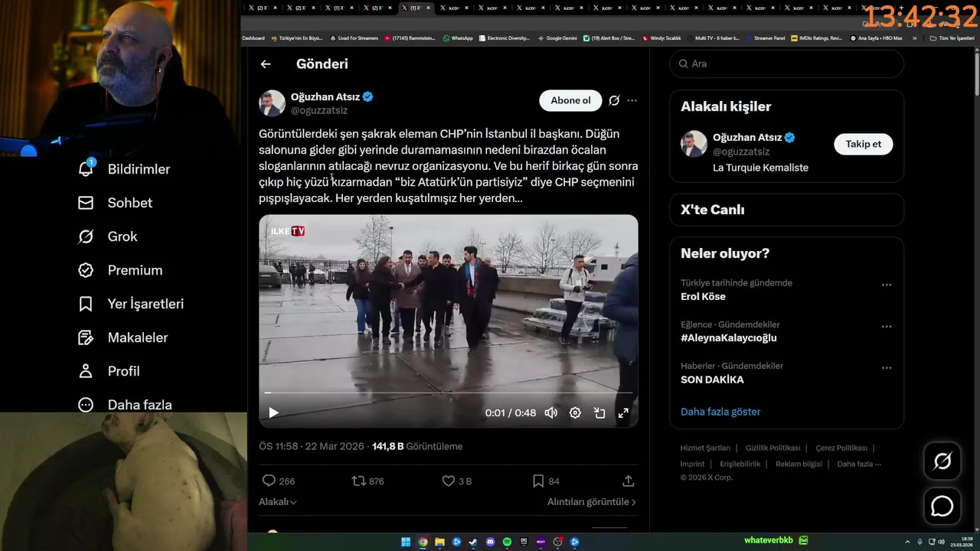Open the Premium page in sidebar

[x=120, y=270]
